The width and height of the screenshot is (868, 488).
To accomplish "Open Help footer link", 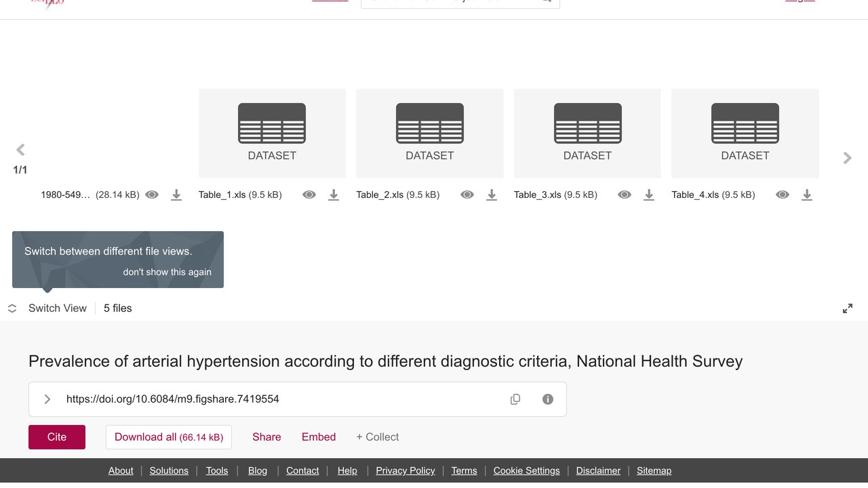I will click(x=347, y=470).
